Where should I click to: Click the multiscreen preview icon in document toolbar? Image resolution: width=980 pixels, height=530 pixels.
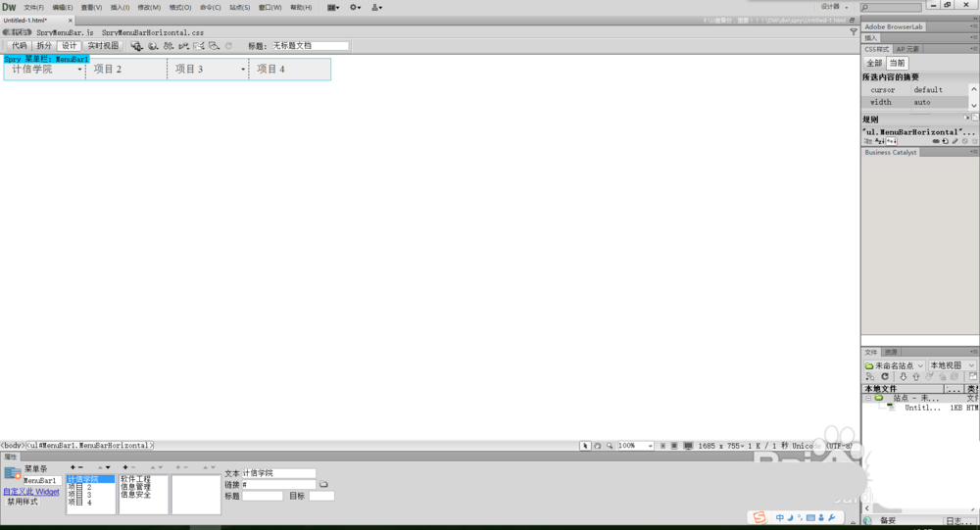point(136,46)
